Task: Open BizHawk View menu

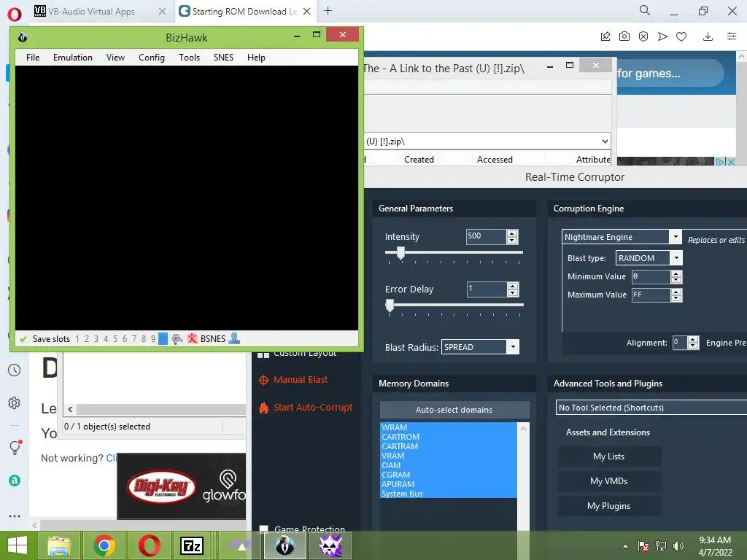Action: click(115, 57)
